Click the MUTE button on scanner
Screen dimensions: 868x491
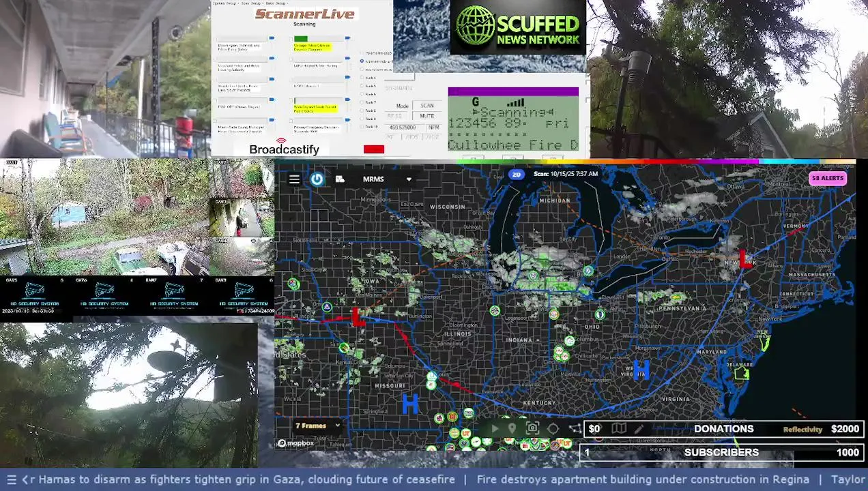point(427,116)
